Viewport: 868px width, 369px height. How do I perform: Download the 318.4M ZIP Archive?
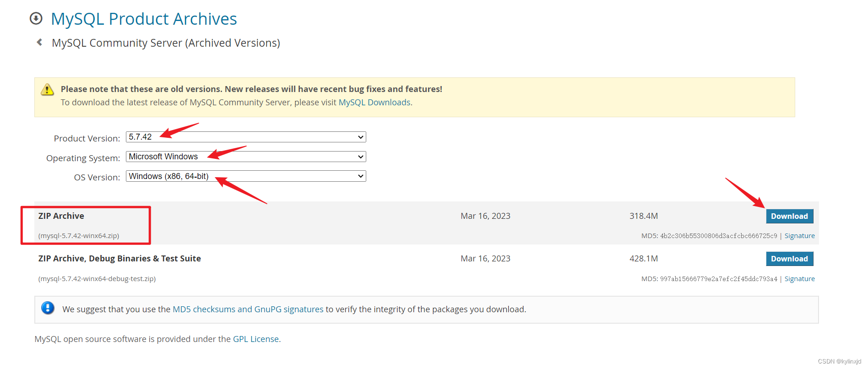tap(789, 216)
